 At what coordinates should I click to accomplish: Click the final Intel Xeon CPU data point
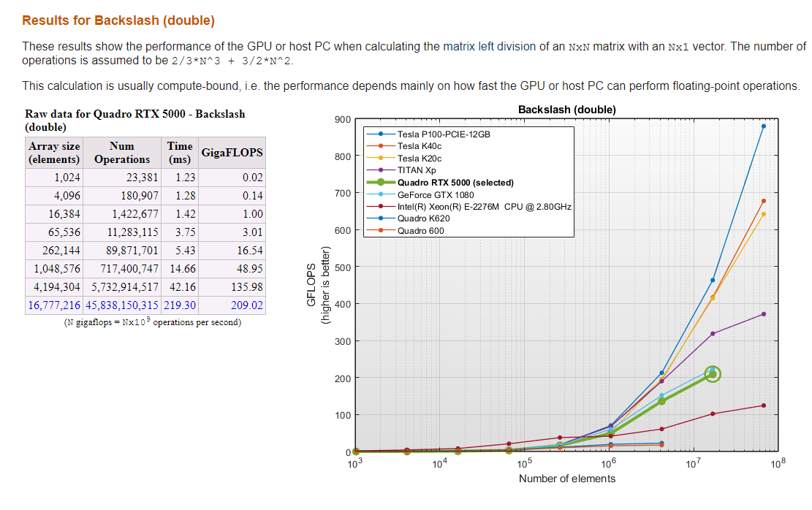763,406
